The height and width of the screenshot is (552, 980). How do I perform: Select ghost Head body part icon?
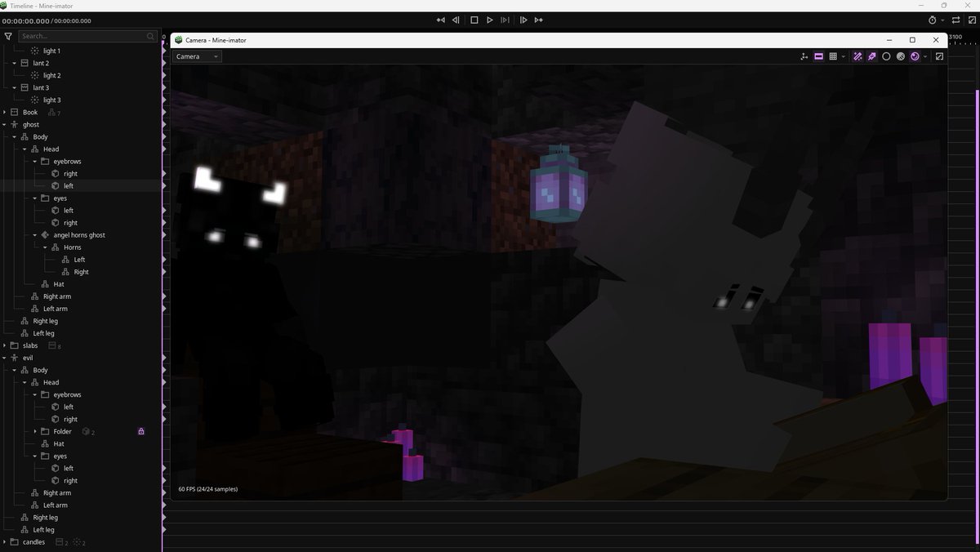pyautogui.click(x=35, y=149)
